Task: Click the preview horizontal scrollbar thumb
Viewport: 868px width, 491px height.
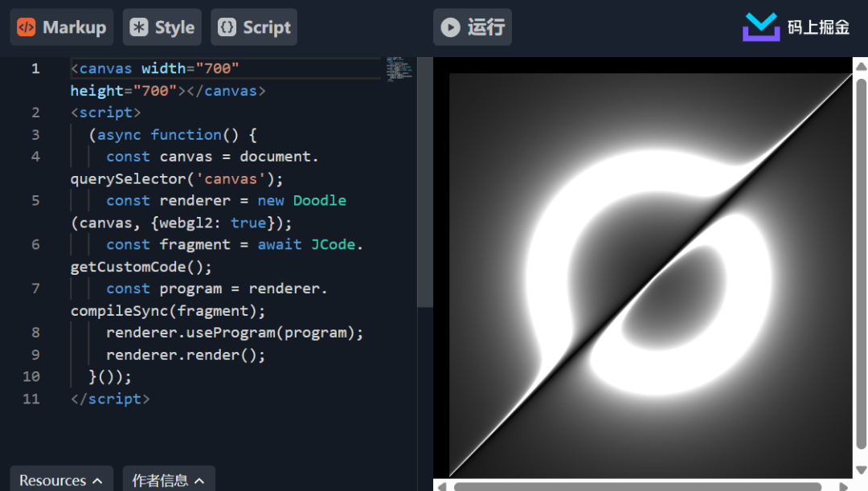Action: [637, 486]
